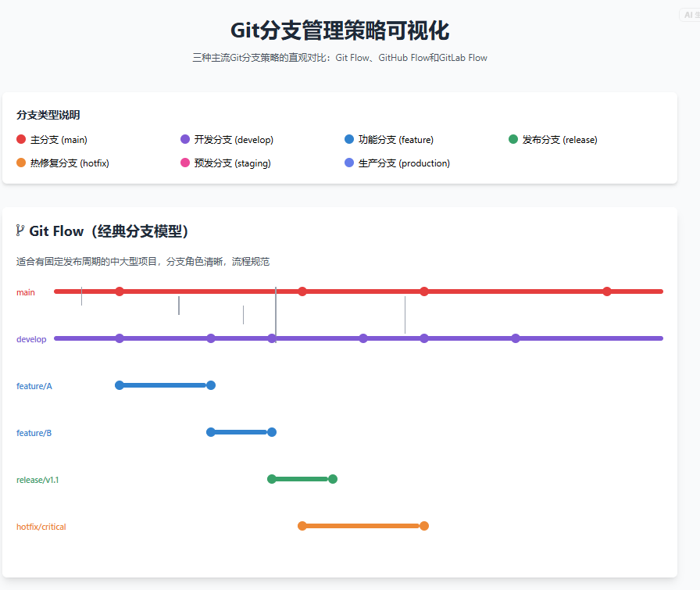
Task: Click the 'Git Flow（经典分支模型）' heading
Action: point(109,231)
